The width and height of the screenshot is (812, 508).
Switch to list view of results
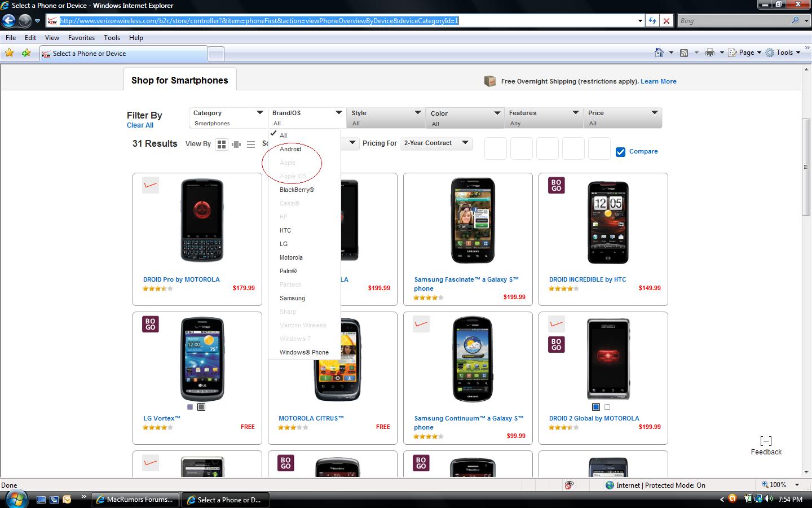pos(251,144)
